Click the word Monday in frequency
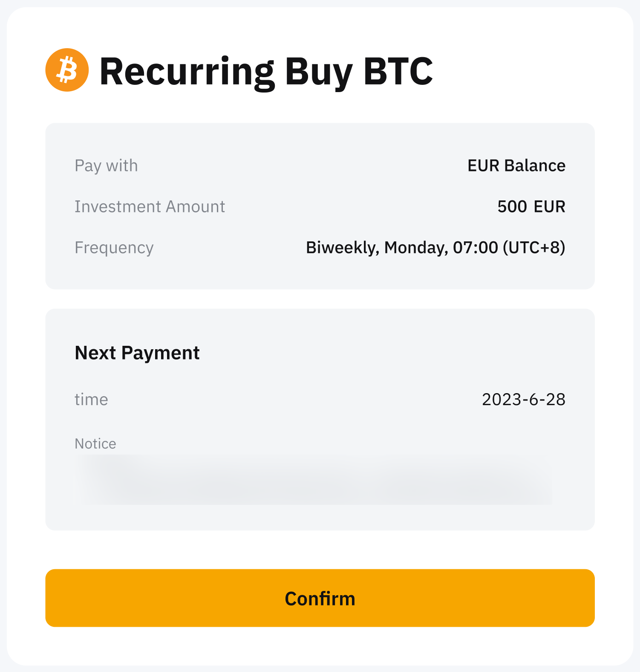The width and height of the screenshot is (640, 672). (416, 248)
